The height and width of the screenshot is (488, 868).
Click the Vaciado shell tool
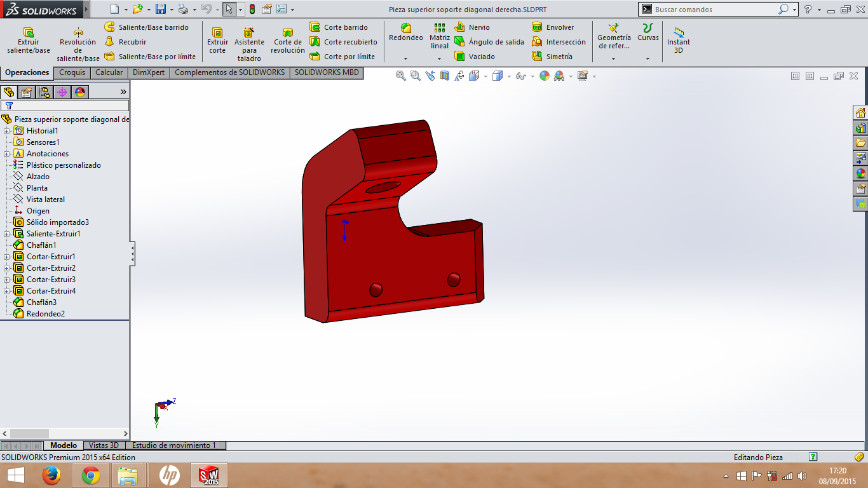point(475,57)
